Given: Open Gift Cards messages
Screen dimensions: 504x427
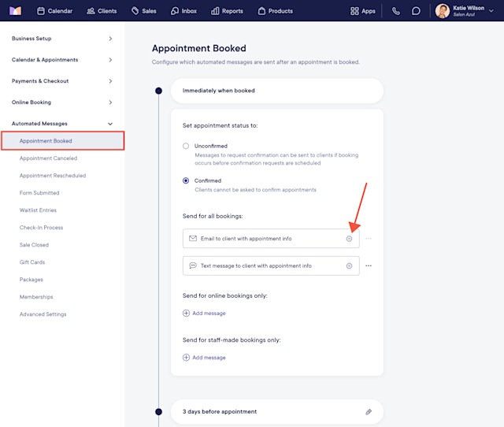Looking at the screenshot, I should (32, 262).
